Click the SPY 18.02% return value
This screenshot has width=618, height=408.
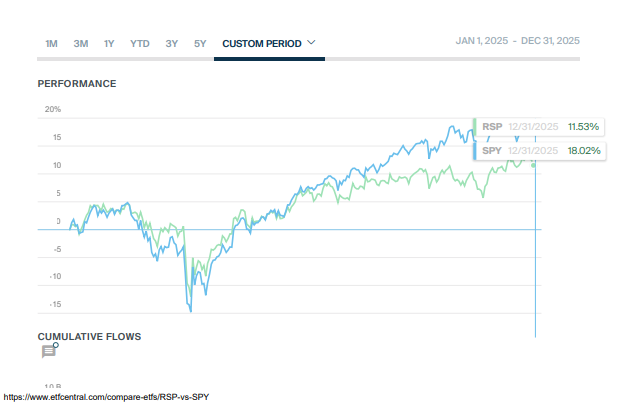(583, 151)
